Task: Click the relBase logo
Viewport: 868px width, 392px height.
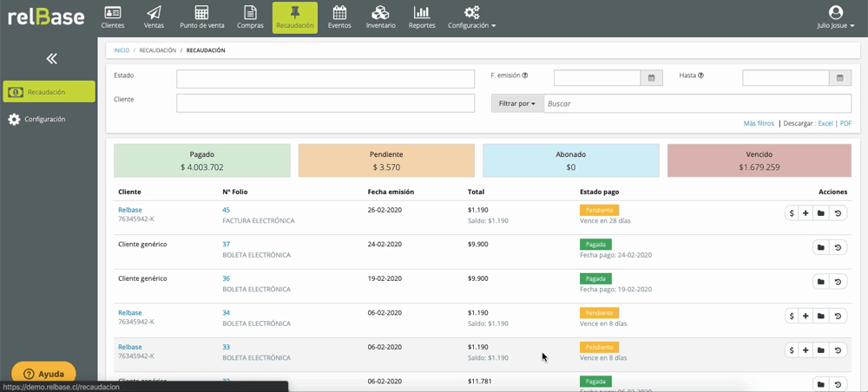Action: click(46, 17)
